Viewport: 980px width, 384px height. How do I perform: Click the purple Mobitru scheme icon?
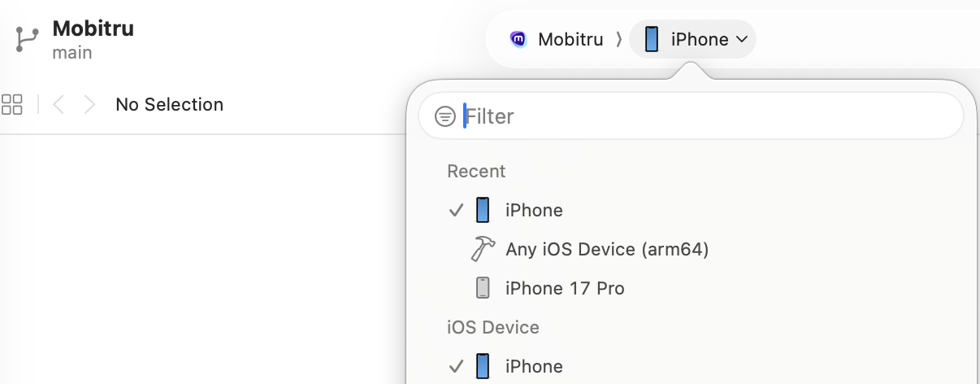coord(518,39)
